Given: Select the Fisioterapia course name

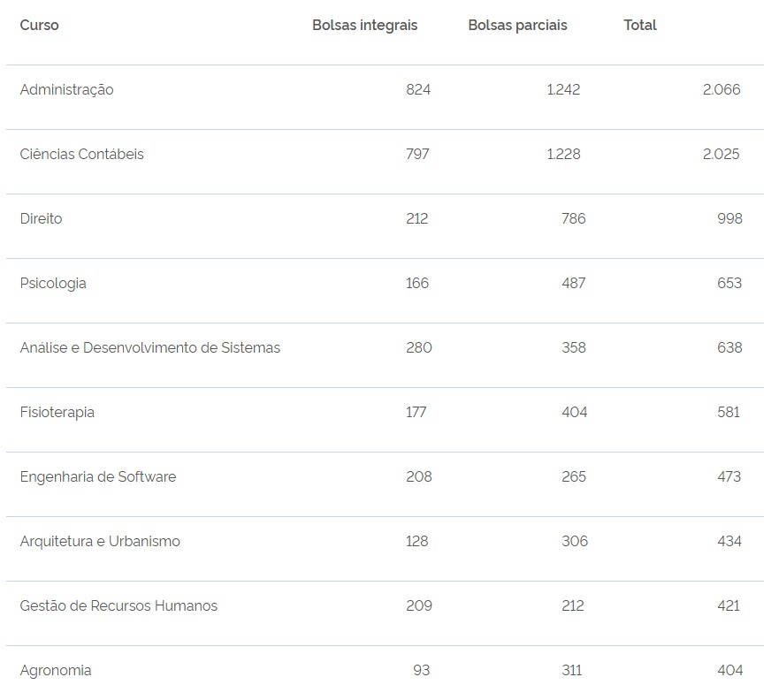Looking at the screenshot, I should pos(57,413).
